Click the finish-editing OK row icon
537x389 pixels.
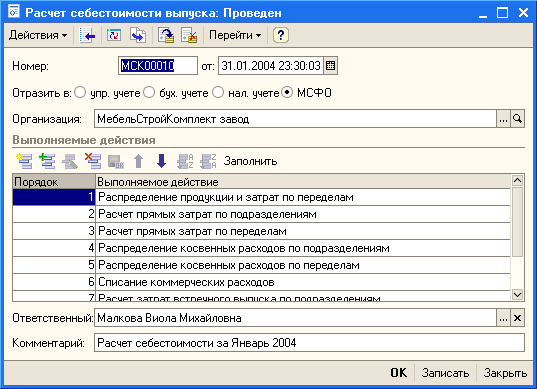click(x=116, y=161)
